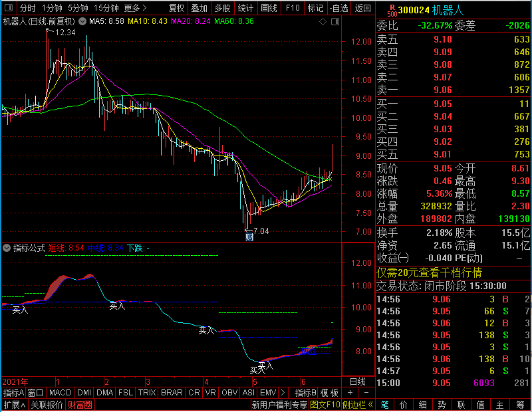532x412 pixels.
Task: Click the 标记 mark button
Action: (315, 8)
